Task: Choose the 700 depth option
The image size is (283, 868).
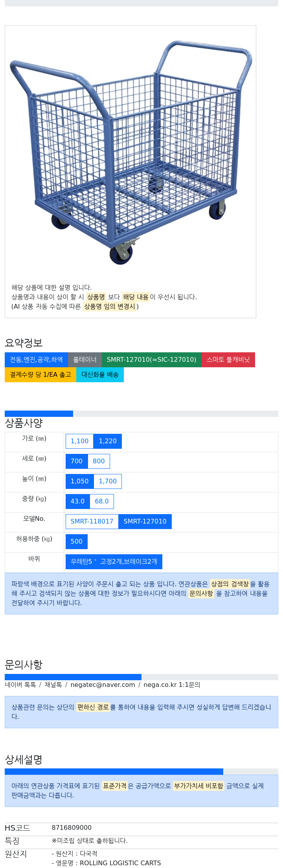Action: pos(77,461)
